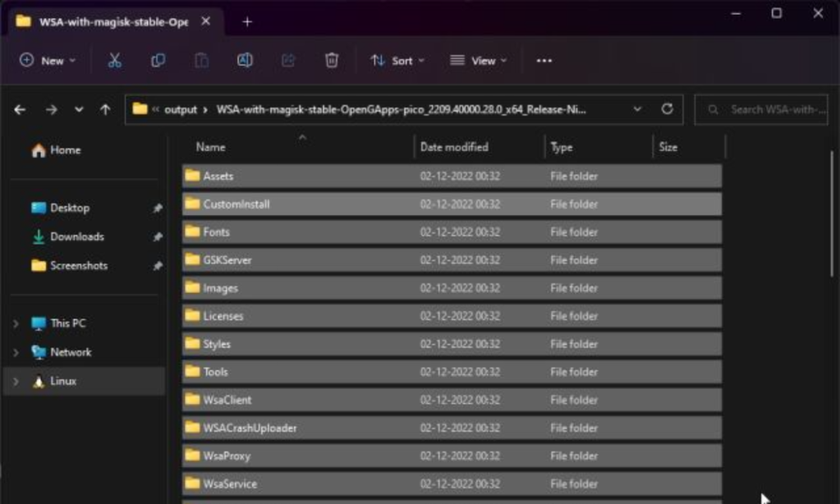Click pin icon next to Downloads
840x504 pixels.
[x=158, y=236]
